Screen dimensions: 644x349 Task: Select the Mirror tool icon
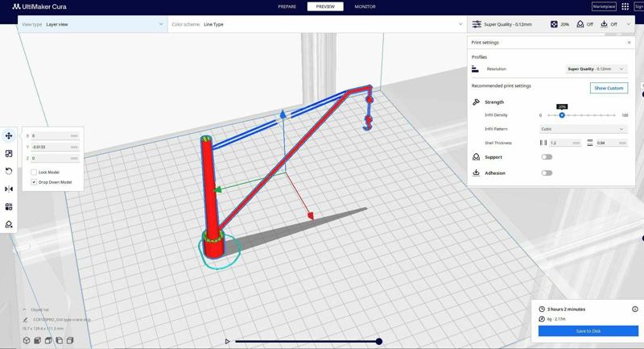coord(9,189)
